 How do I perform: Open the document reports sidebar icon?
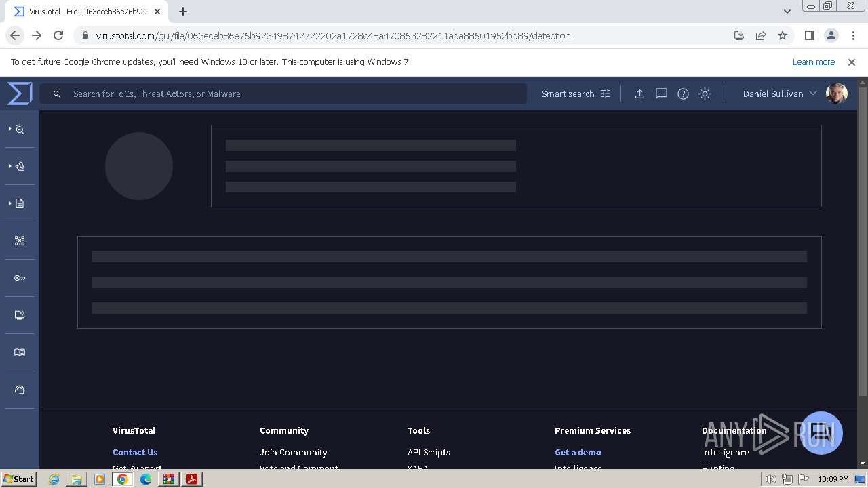click(20, 203)
